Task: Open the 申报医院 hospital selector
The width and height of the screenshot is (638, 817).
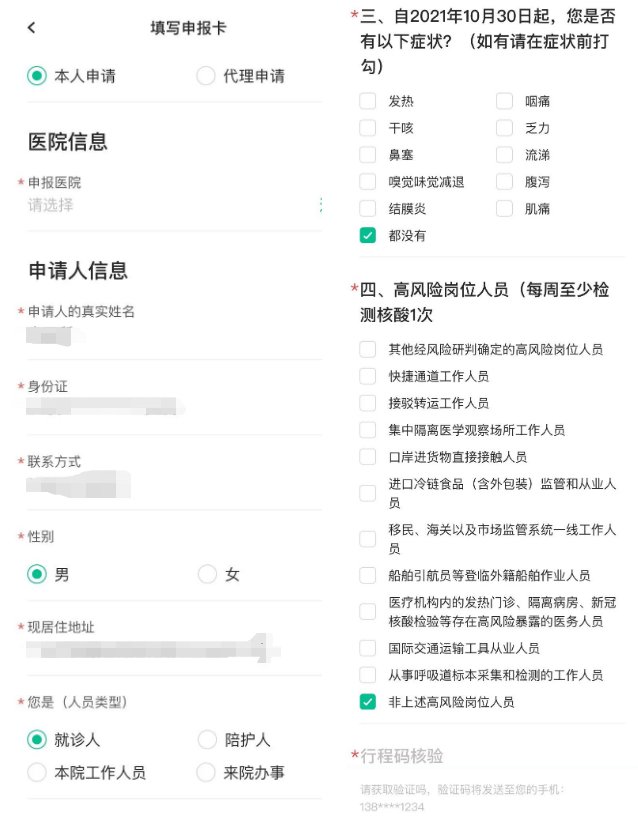Action: point(170,205)
